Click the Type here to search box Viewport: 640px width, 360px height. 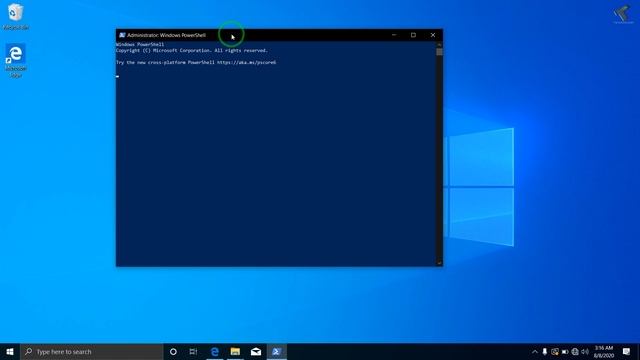92,351
